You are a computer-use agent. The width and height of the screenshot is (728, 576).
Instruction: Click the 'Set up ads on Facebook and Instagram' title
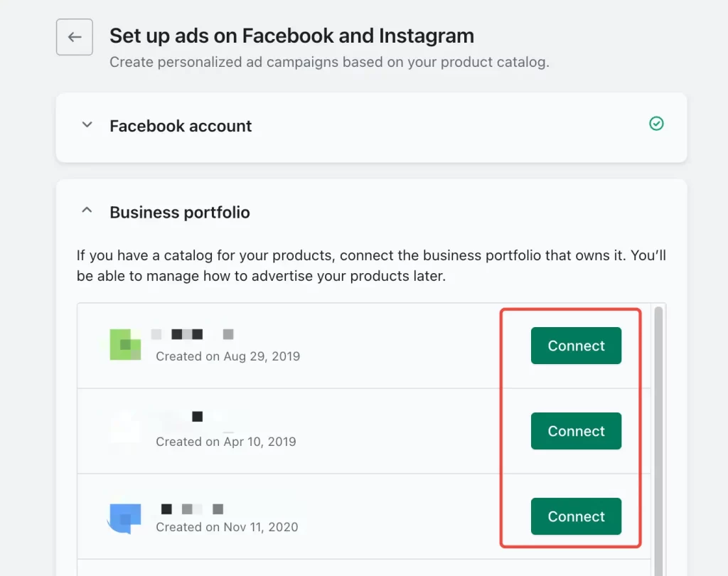(291, 36)
